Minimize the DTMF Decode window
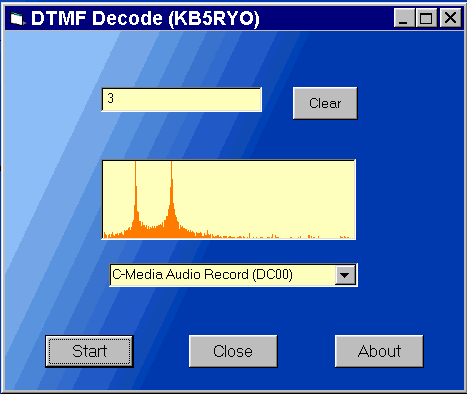The height and width of the screenshot is (394, 467). coord(404,18)
